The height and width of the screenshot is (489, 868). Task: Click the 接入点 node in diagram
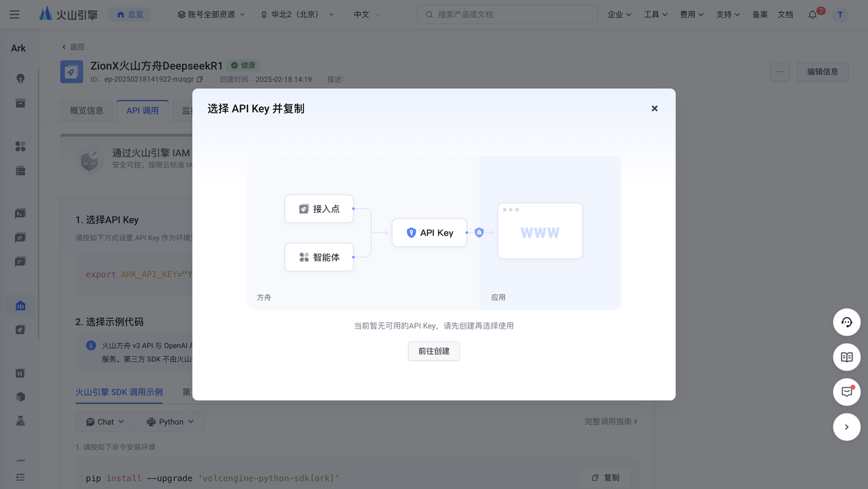click(x=319, y=209)
